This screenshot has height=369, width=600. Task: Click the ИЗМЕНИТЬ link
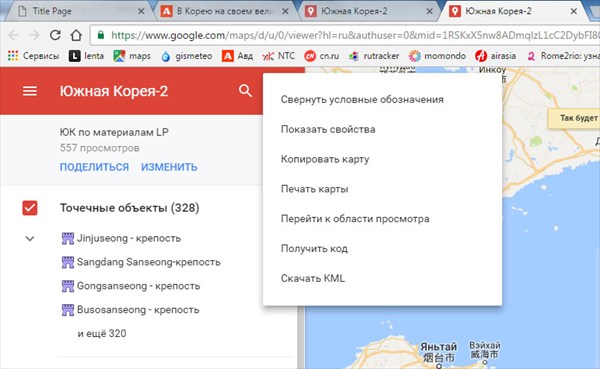(169, 167)
